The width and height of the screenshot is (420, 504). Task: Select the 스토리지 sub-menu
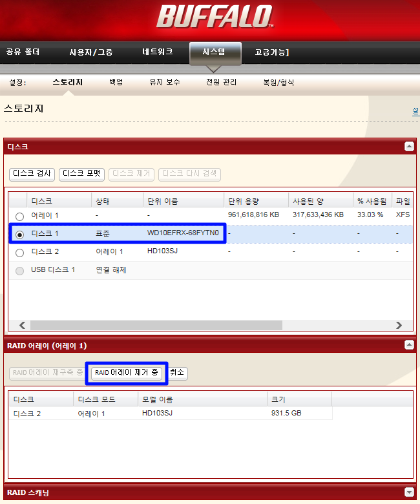[x=67, y=82]
